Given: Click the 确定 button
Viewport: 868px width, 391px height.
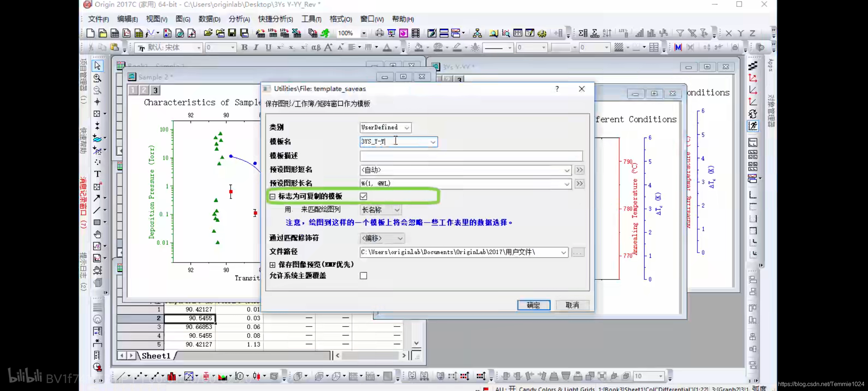Looking at the screenshot, I should pyautogui.click(x=533, y=305).
